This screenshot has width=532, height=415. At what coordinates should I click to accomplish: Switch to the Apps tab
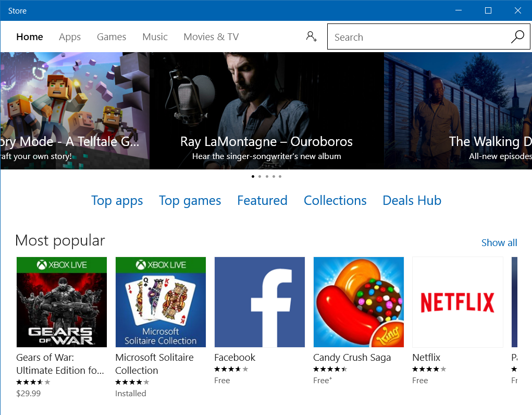click(70, 36)
